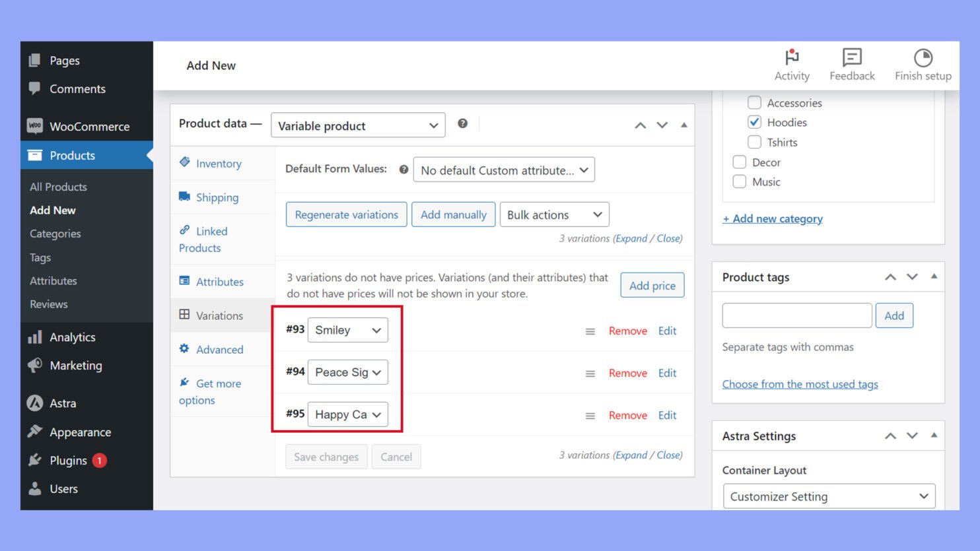Enable the Accessories category checkbox
This screenshot has height=551, width=980.
point(754,102)
